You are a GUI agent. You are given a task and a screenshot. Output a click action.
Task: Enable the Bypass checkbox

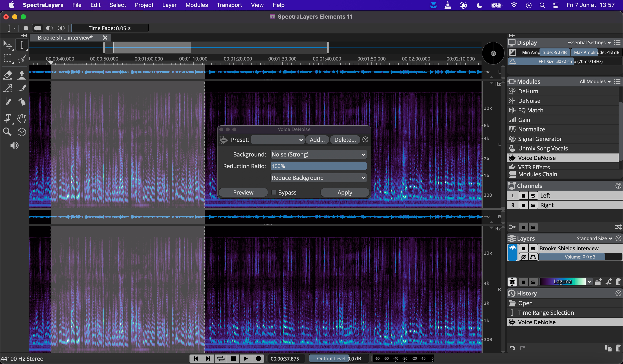coord(274,192)
